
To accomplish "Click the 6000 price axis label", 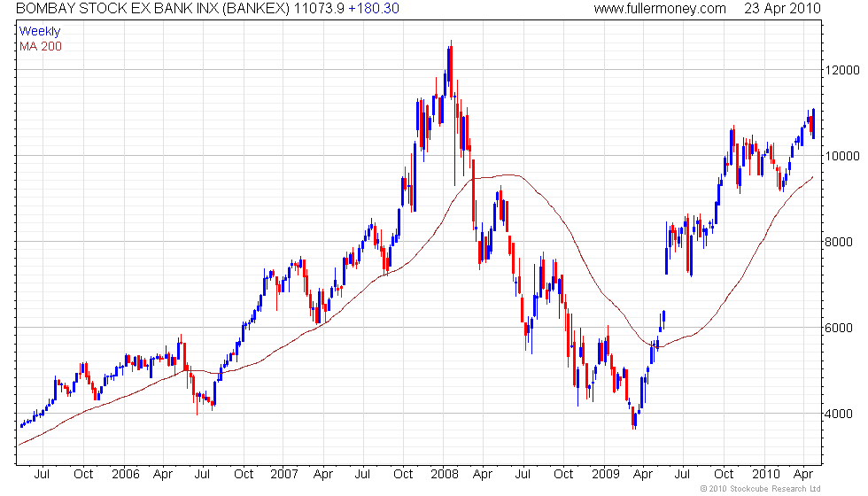I will [x=839, y=328].
